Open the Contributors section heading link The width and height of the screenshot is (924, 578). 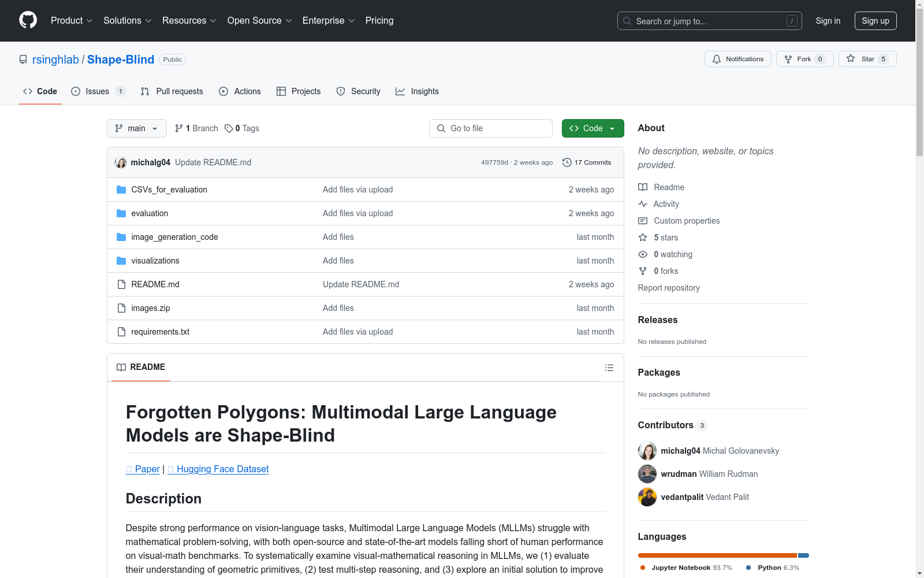click(x=673, y=425)
